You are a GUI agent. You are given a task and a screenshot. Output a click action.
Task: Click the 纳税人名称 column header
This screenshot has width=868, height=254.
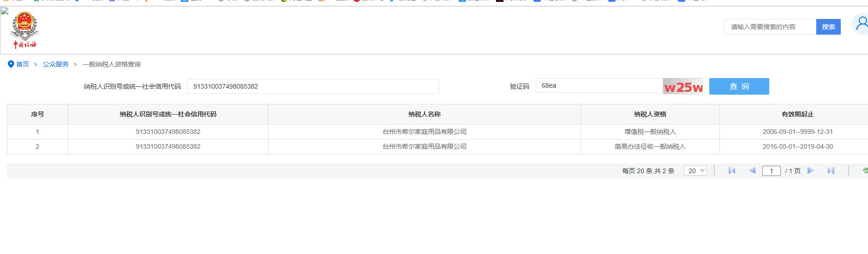tap(424, 114)
